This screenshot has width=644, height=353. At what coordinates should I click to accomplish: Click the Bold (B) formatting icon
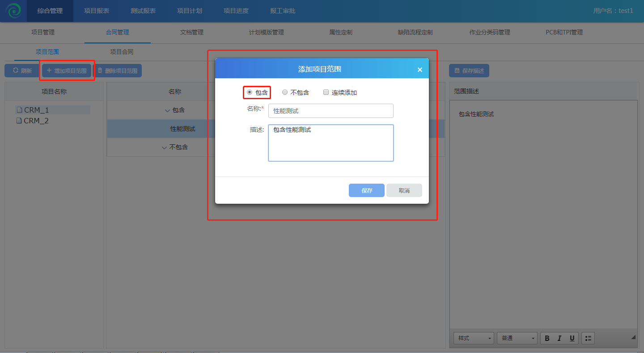click(547, 338)
